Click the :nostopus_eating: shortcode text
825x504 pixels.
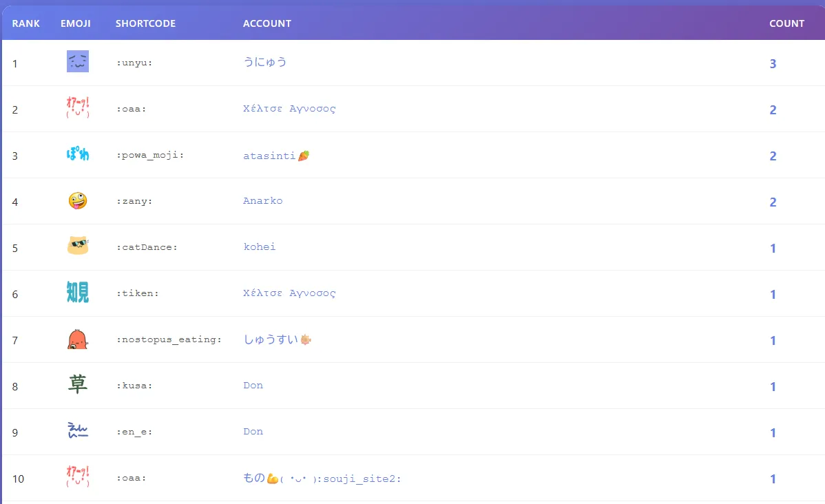(169, 339)
